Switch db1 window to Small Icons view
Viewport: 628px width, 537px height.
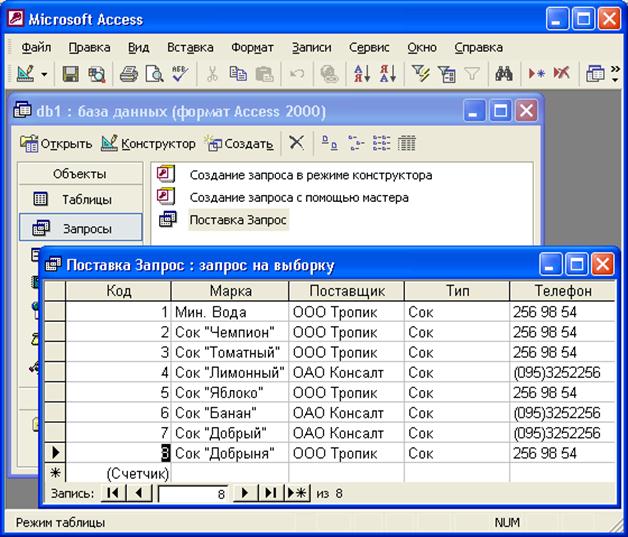click(356, 143)
